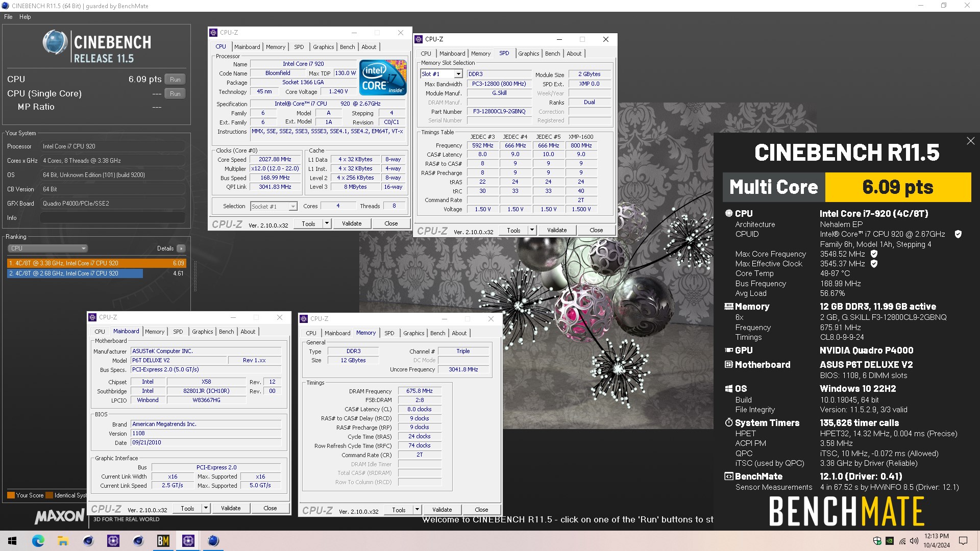The image size is (980, 551).
Task: Expand Tools arrow in Memory window
Action: (x=417, y=510)
